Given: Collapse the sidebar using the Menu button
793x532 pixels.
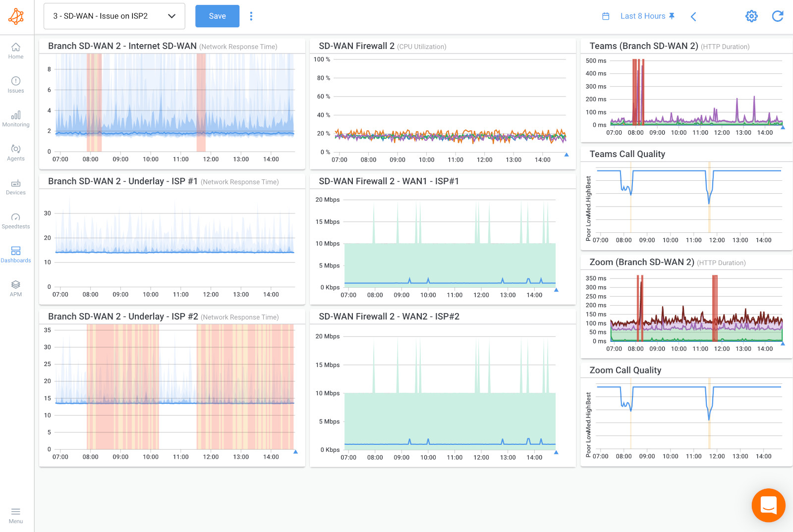Looking at the screenshot, I should 16,515.
